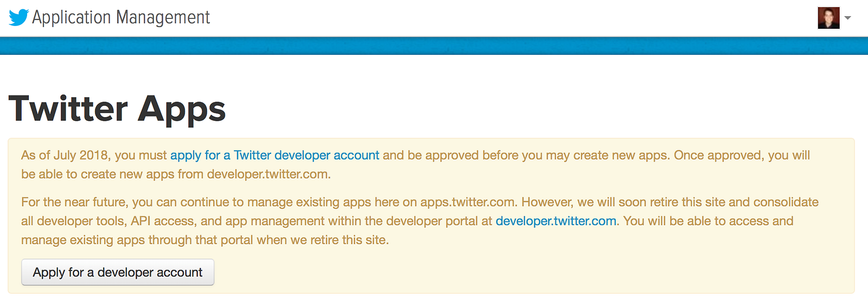Open 'apply for a Twitter developer account' link
Screen dimensions: 868x300
point(275,155)
